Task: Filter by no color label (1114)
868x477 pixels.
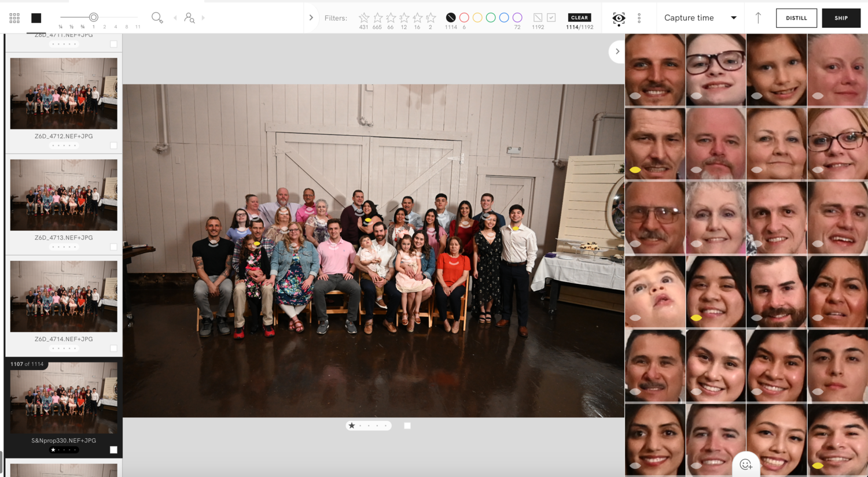Action: (451, 18)
